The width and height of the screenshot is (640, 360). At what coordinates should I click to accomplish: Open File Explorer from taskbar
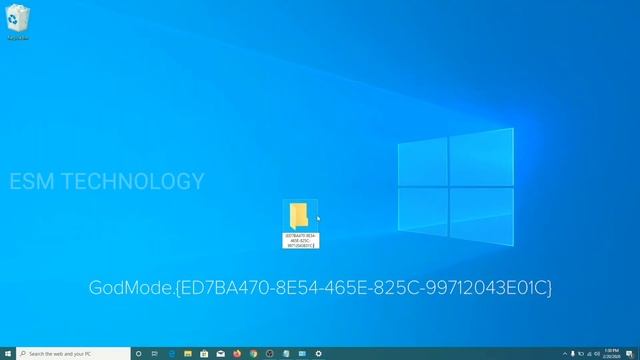188,353
